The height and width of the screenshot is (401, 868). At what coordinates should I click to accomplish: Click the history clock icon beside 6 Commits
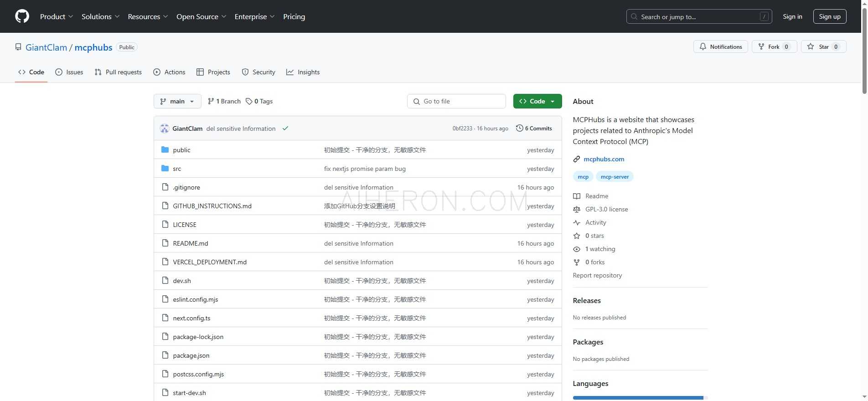click(x=519, y=128)
